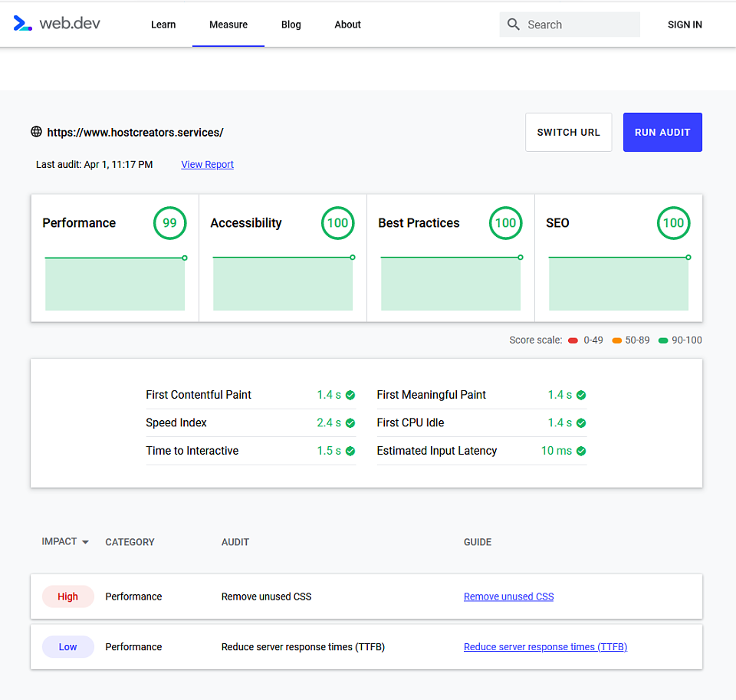Click the SEO score circle 100
This screenshot has height=700, width=736.
click(x=674, y=223)
